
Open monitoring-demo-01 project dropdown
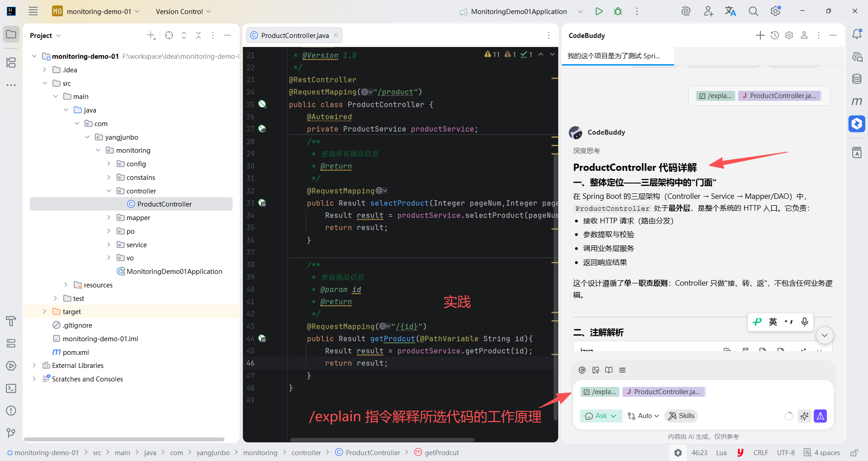96,11
